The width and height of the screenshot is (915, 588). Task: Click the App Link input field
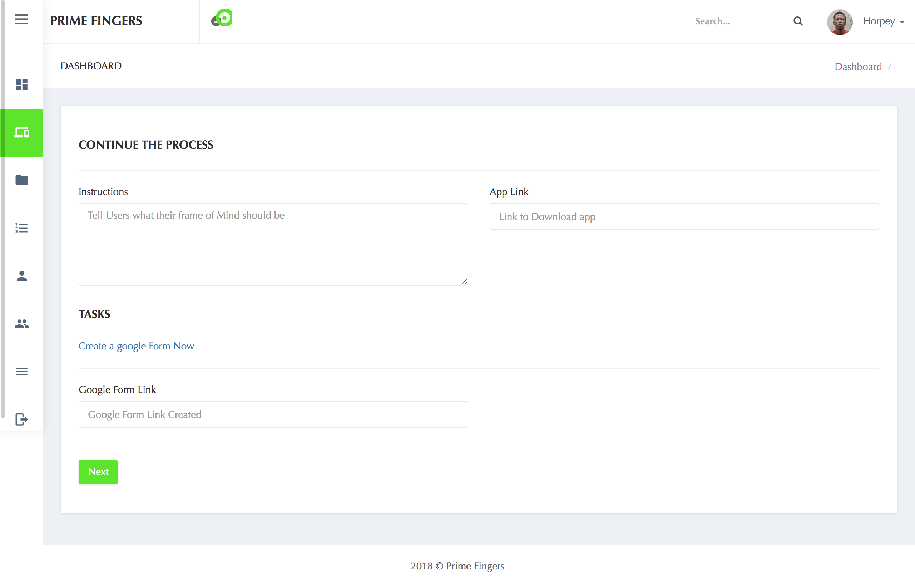click(x=684, y=216)
